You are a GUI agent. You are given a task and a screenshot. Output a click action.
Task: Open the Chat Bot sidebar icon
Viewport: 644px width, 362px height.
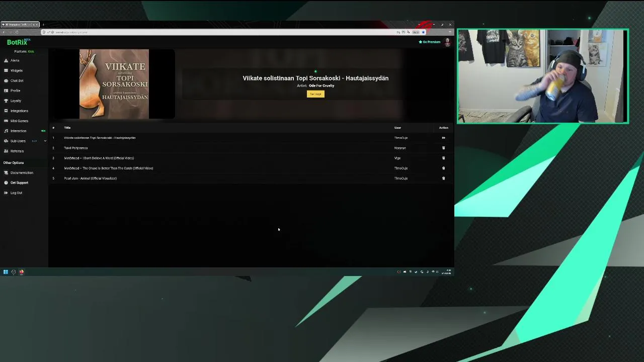click(x=6, y=80)
